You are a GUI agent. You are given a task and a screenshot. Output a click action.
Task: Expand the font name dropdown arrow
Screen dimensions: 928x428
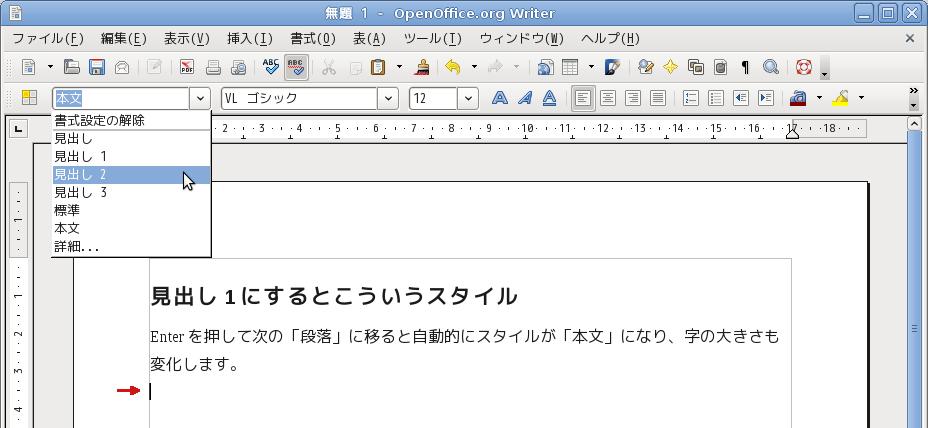coord(388,98)
